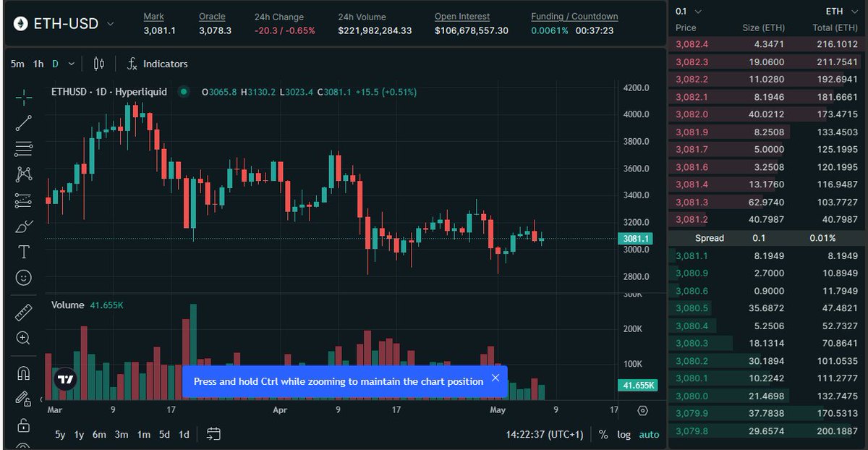
Task: Select bid price 3,080.0 in order book
Action: click(x=692, y=396)
